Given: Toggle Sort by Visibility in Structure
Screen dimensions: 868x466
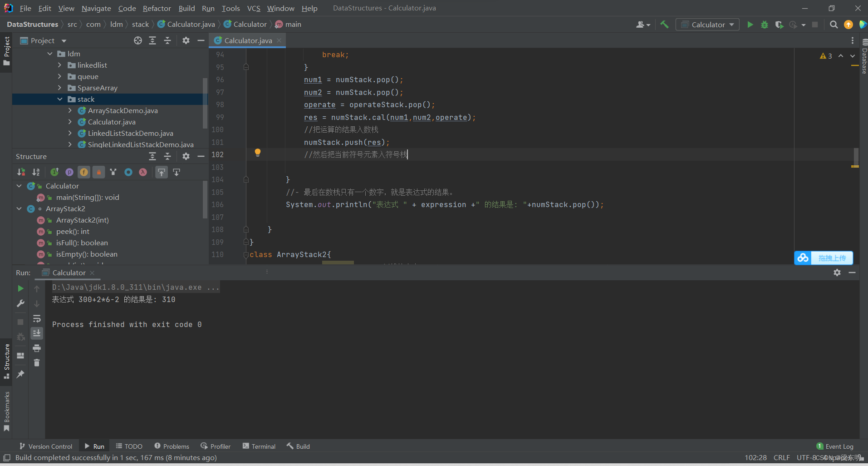Looking at the screenshot, I should [21, 172].
